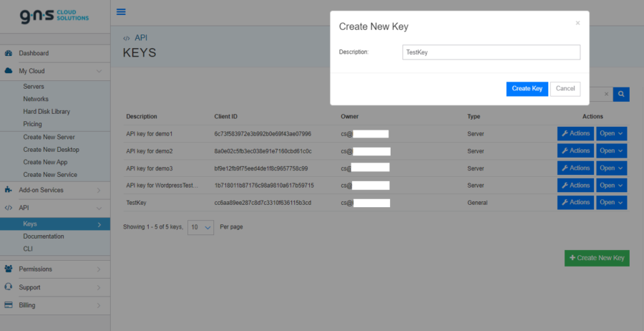Click the Billing credit card icon
The width and height of the screenshot is (644, 331).
[x=8, y=305]
